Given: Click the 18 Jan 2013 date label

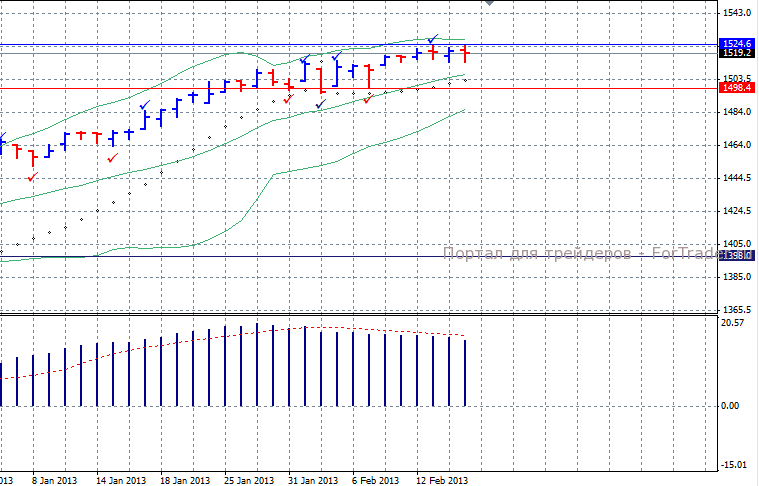Looking at the screenshot, I should click(185, 480).
